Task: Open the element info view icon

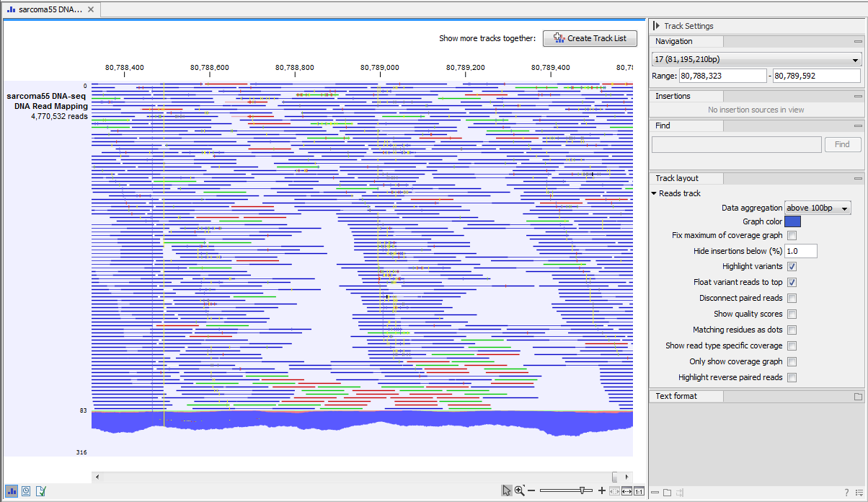Action: [41, 490]
